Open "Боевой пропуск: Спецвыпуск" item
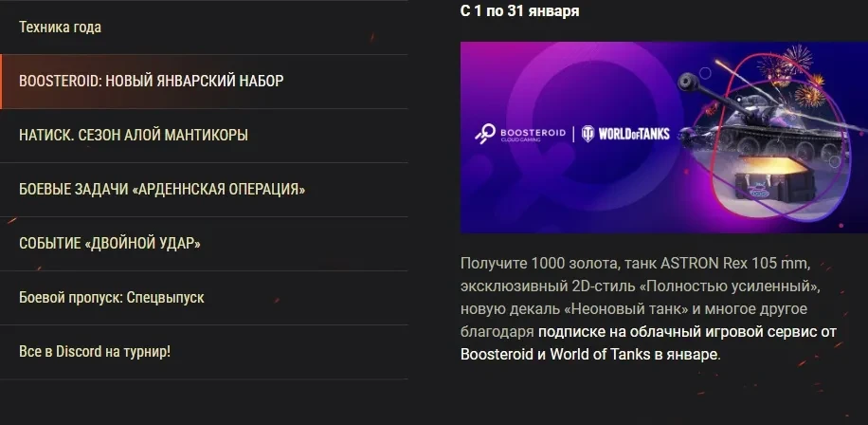Image resolution: width=868 pixels, height=425 pixels. (204, 298)
